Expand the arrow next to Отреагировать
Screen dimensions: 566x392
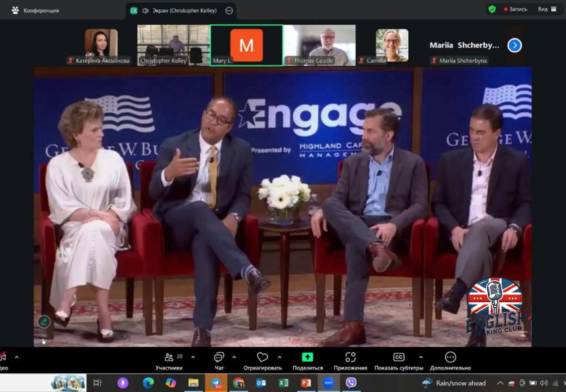(x=279, y=357)
